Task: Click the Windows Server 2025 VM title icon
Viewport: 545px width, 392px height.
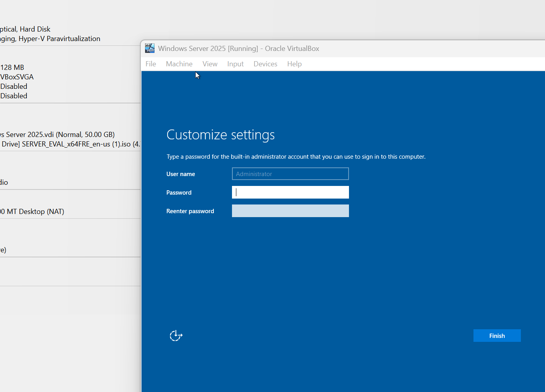Action: tap(150, 48)
